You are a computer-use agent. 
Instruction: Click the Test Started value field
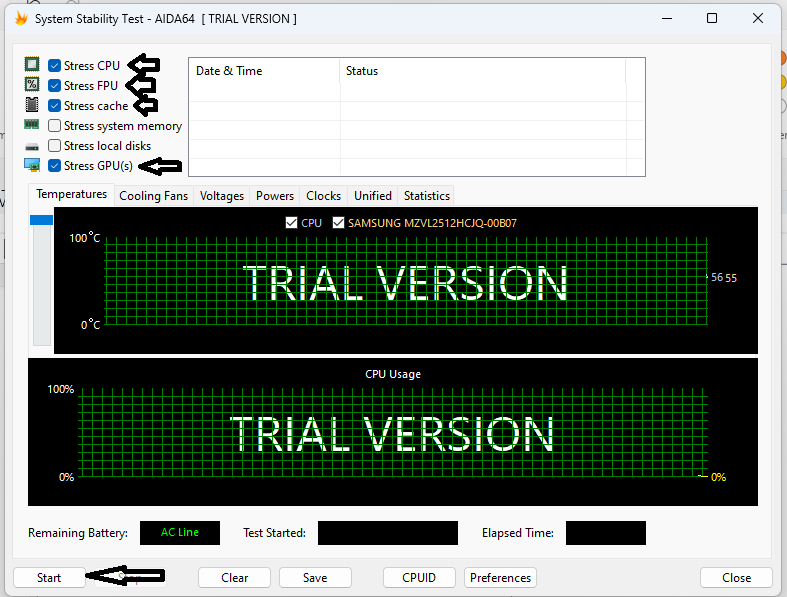tap(388, 533)
